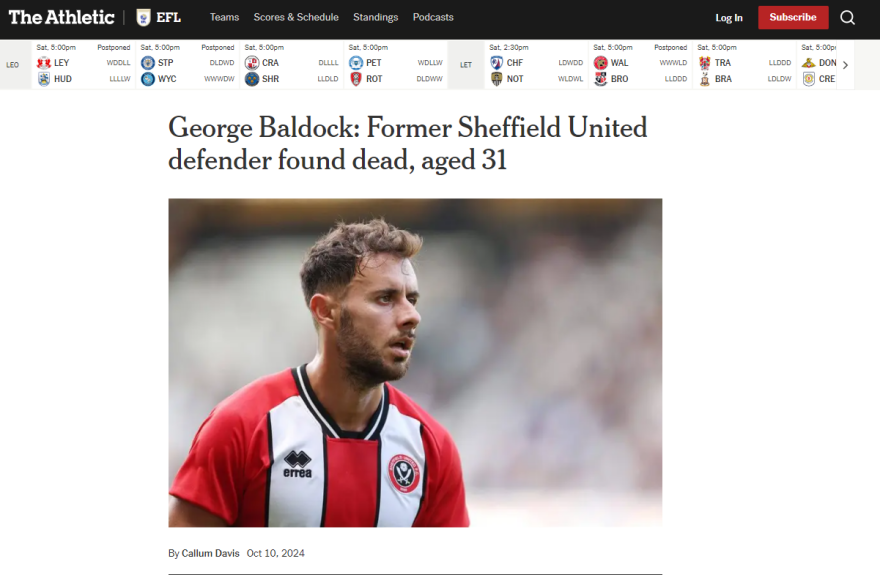Click the Peterborough PET crest
This screenshot has height=575, width=880.
356,63
